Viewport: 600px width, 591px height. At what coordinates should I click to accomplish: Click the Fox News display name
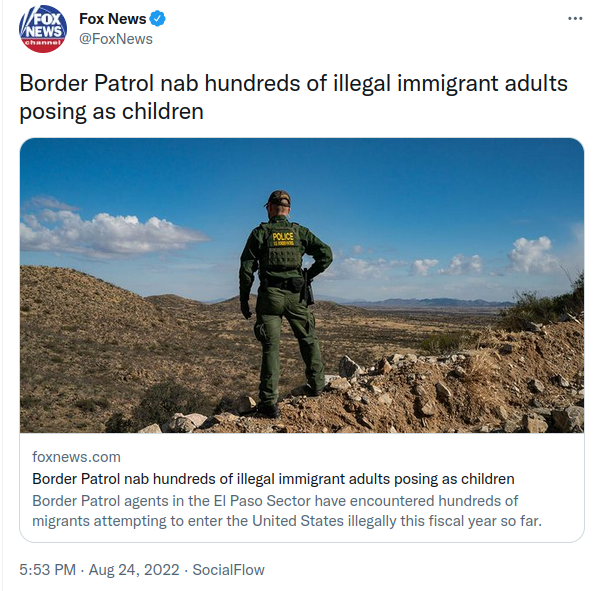pyautogui.click(x=112, y=19)
